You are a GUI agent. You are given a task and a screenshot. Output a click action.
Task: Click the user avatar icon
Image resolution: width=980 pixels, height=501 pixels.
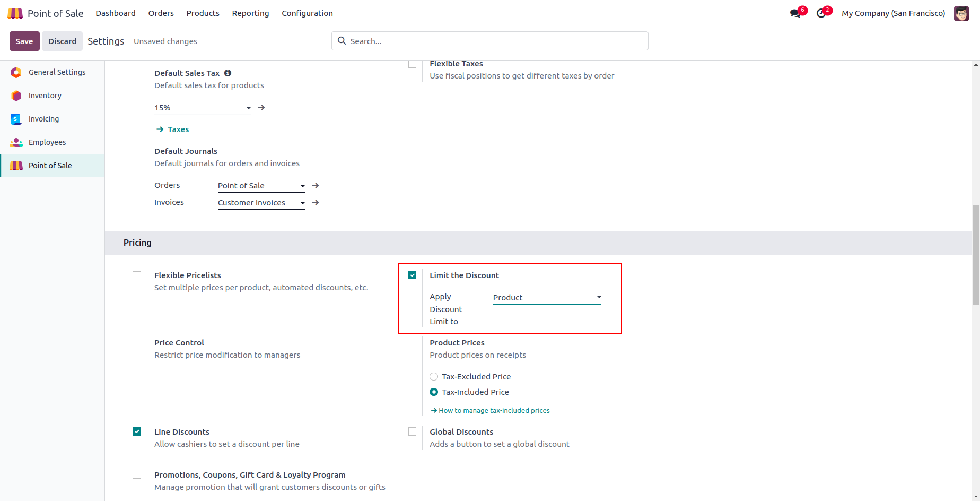point(961,13)
